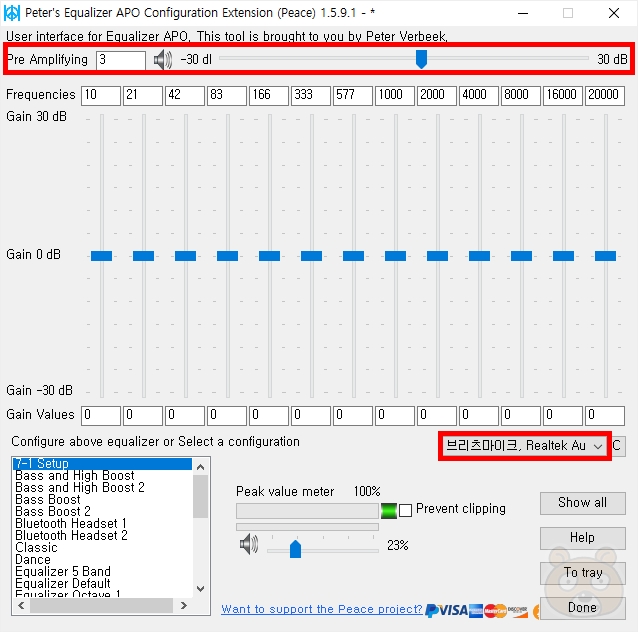The image size is (638, 632).
Task: Click the 83 Hz gain slider handle
Action: [227, 256]
